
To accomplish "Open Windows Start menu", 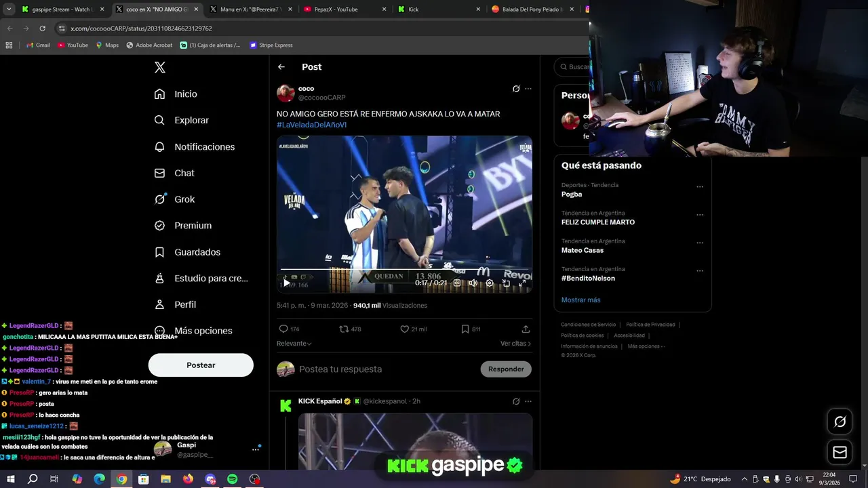I will [10, 479].
